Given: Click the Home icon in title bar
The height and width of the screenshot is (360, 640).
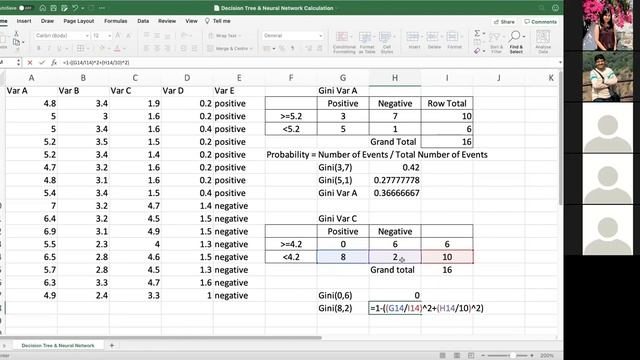Looking at the screenshot, I should tap(42, 8).
